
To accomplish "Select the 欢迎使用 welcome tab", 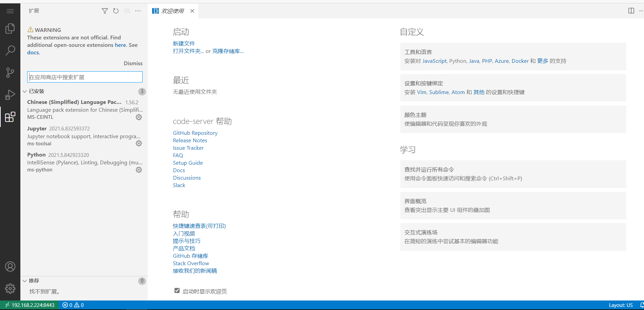I will pyautogui.click(x=172, y=11).
